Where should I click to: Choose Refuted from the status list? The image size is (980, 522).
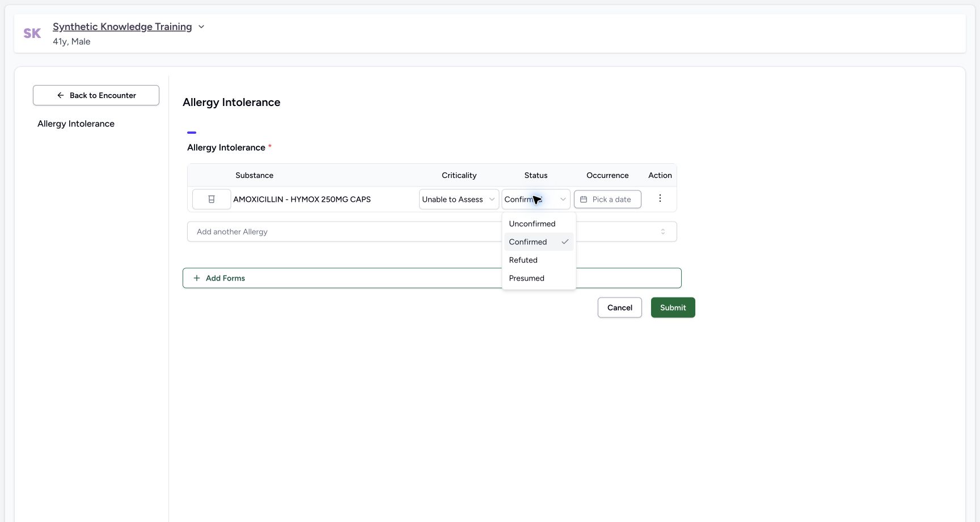click(539, 260)
